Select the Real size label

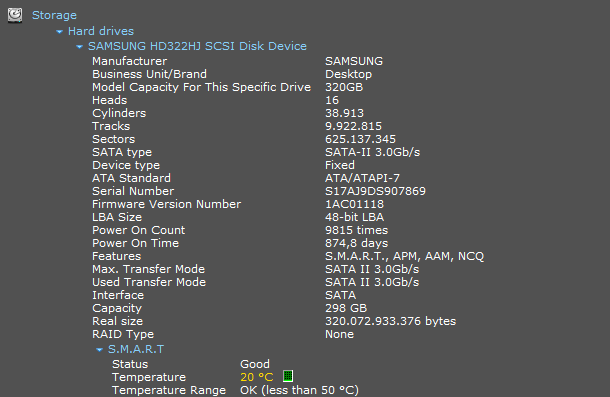click(117, 321)
